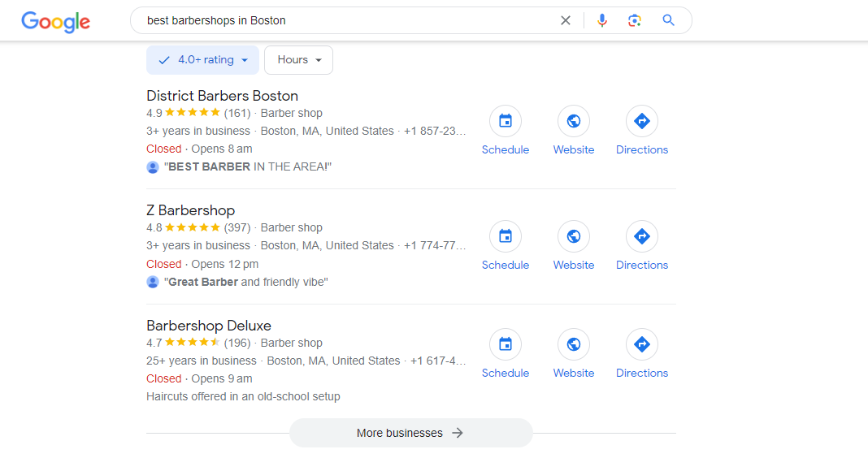
Task: Open Website globe icon for District Barbers Boston
Action: point(574,121)
